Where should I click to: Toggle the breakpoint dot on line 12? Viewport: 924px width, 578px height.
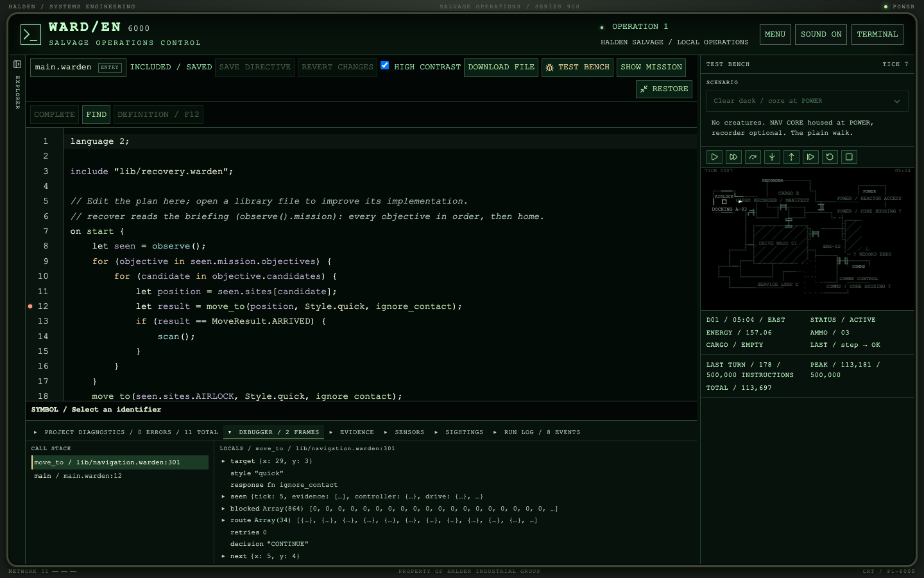click(30, 306)
